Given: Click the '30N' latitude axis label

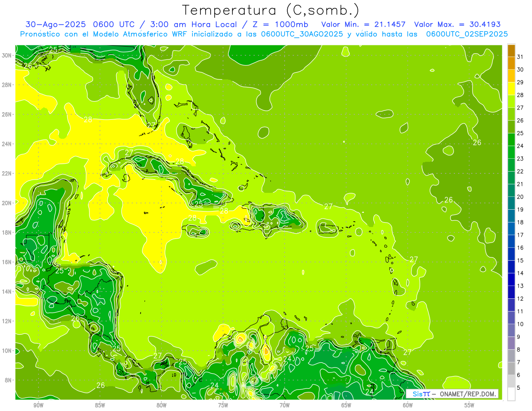Looking at the screenshot, I should (x=7, y=55).
